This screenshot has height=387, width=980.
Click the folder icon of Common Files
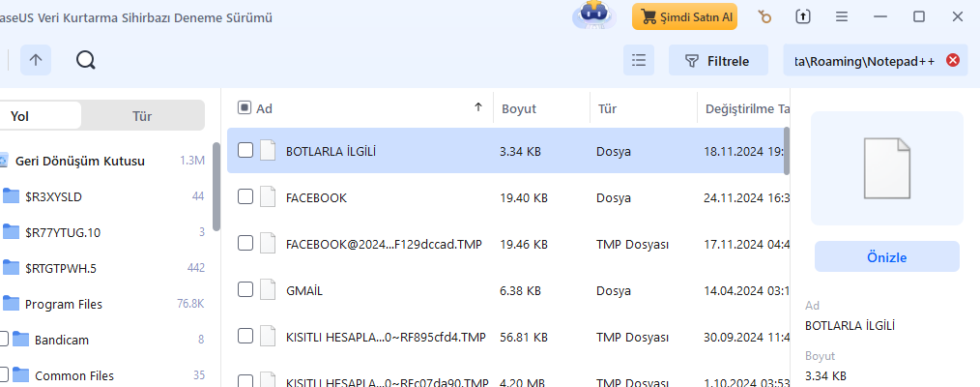(21, 375)
